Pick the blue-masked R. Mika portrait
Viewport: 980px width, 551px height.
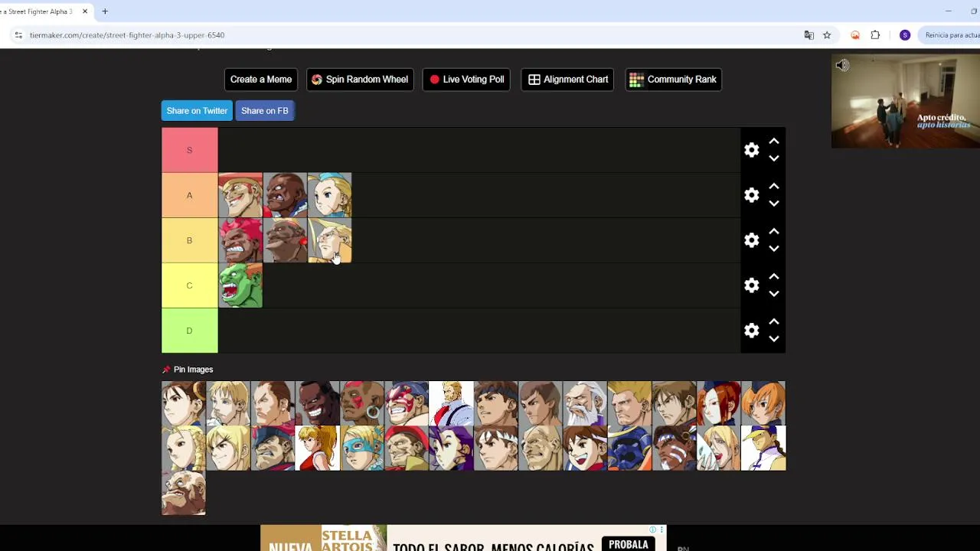[362, 448]
